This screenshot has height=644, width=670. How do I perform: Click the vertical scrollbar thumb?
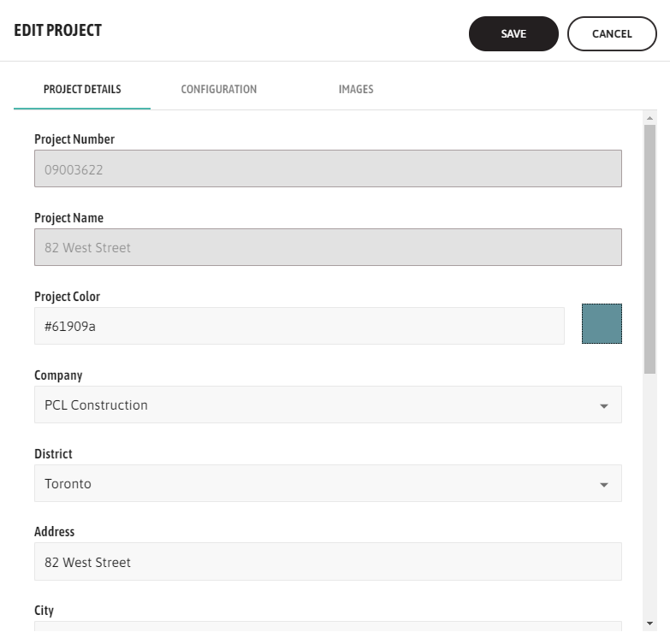tap(650, 248)
